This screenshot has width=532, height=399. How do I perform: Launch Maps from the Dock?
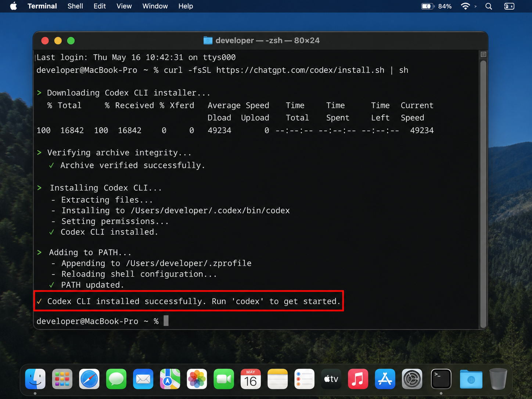pyautogui.click(x=170, y=379)
